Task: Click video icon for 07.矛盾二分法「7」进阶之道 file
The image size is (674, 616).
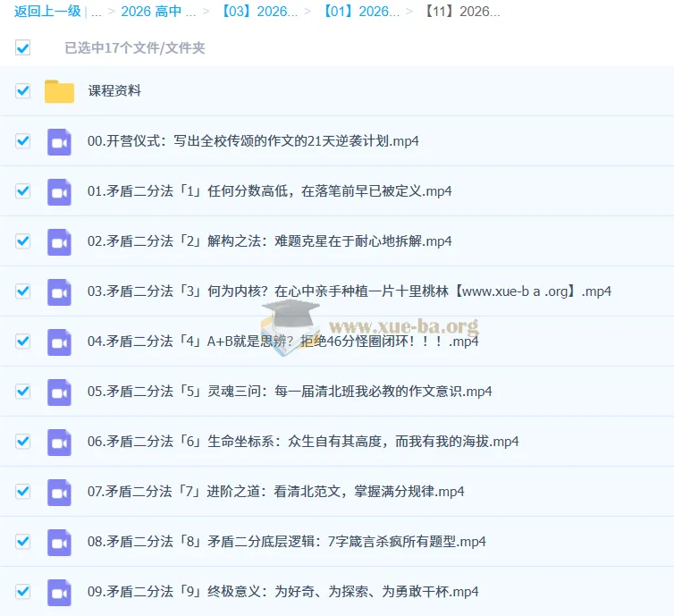Action: [59, 492]
